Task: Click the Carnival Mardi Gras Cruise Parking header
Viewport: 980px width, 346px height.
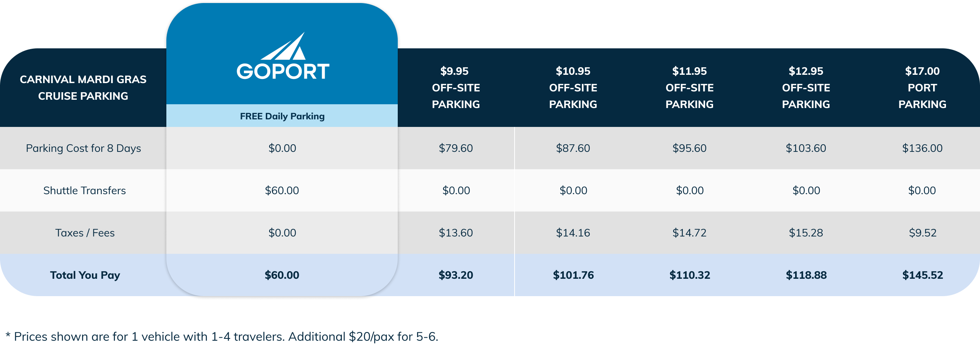Action: coord(83,88)
